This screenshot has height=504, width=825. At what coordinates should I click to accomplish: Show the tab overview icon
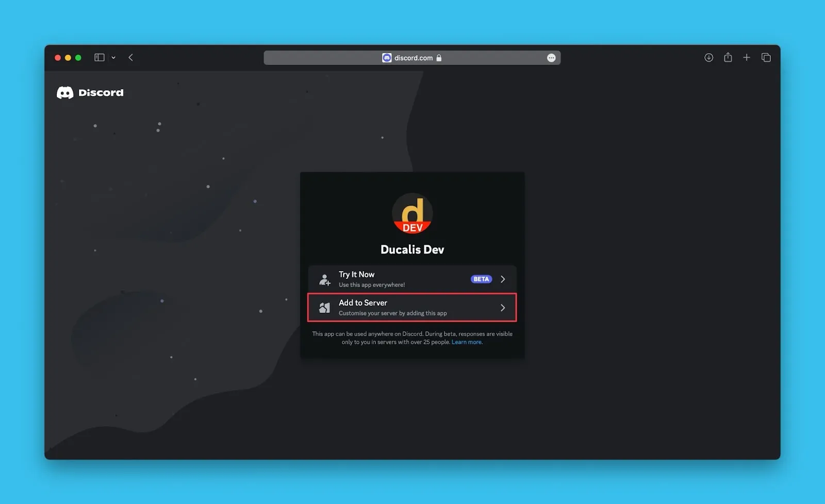(x=766, y=58)
